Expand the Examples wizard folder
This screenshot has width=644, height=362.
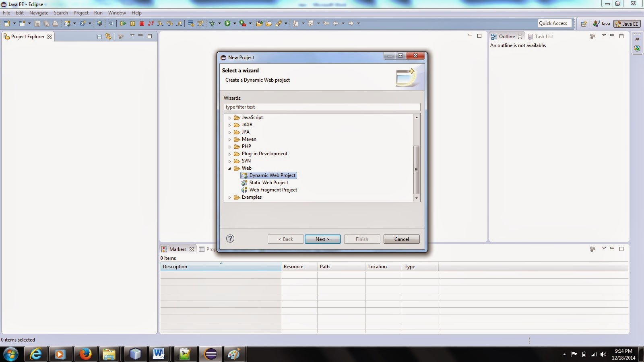click(230, 197)
